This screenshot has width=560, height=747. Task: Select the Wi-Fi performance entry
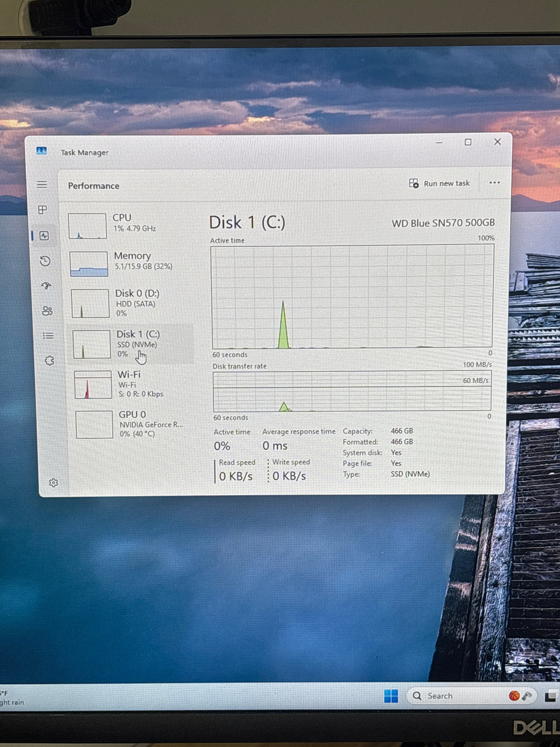pos(133,384)
